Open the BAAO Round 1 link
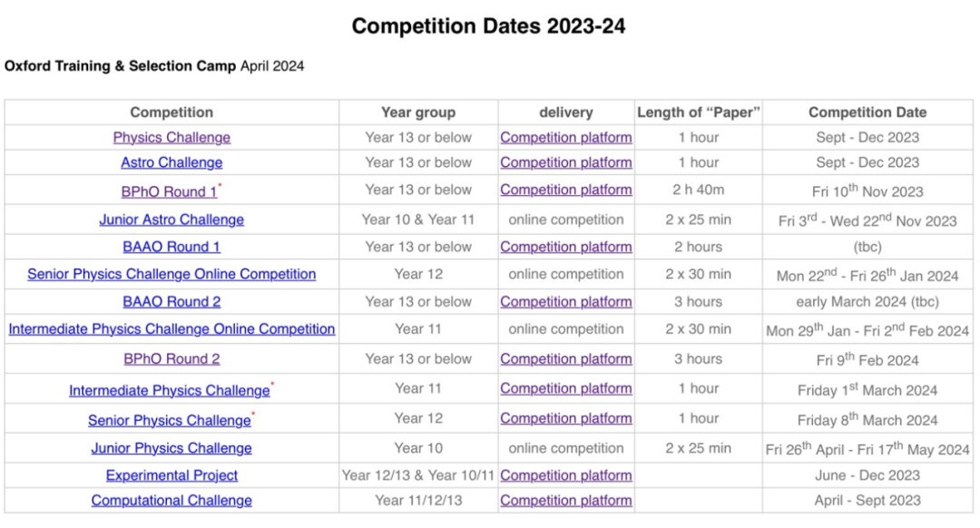Screen dimensions: 980x528 point(171,247)
